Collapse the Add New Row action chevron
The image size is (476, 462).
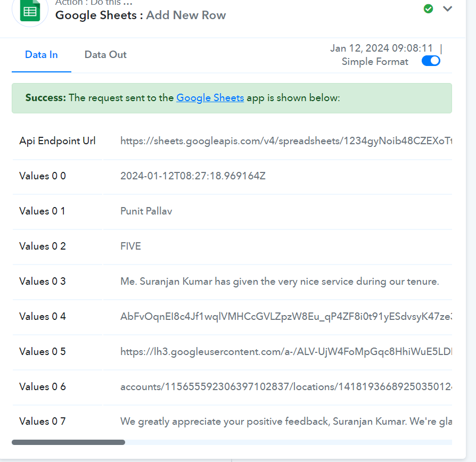[x=447, y=9]
